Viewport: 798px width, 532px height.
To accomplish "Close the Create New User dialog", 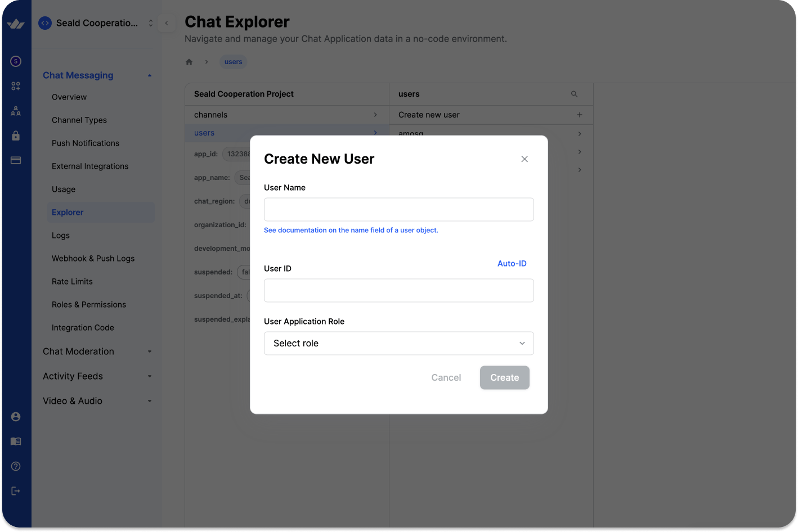I will tap(524, 159).
